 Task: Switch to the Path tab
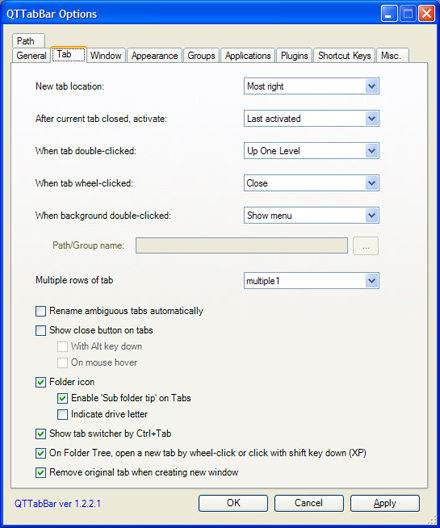pos(28,41)
